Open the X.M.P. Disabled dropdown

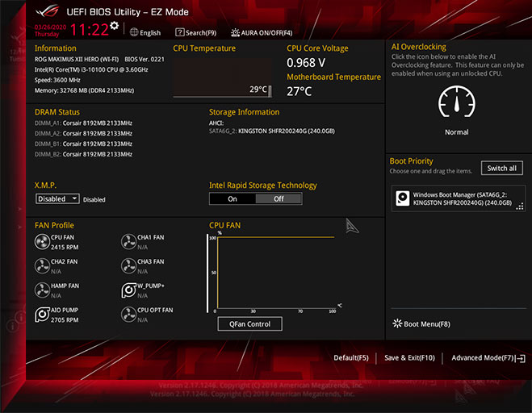click(x=57, y=198)
